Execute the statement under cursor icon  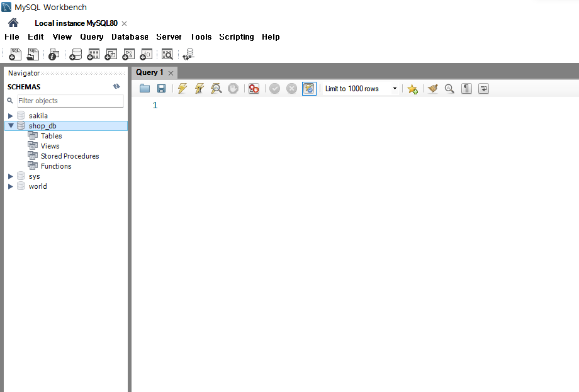tap(200, 89)
